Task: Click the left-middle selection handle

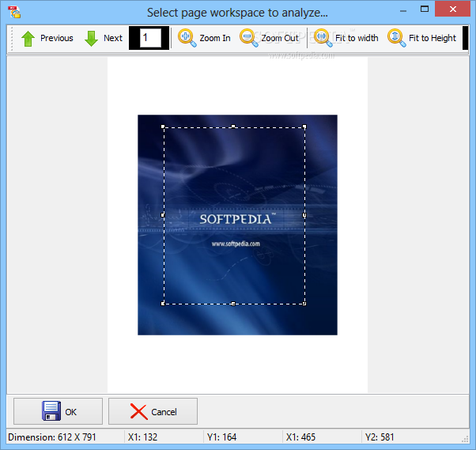Action: point(163,215)
